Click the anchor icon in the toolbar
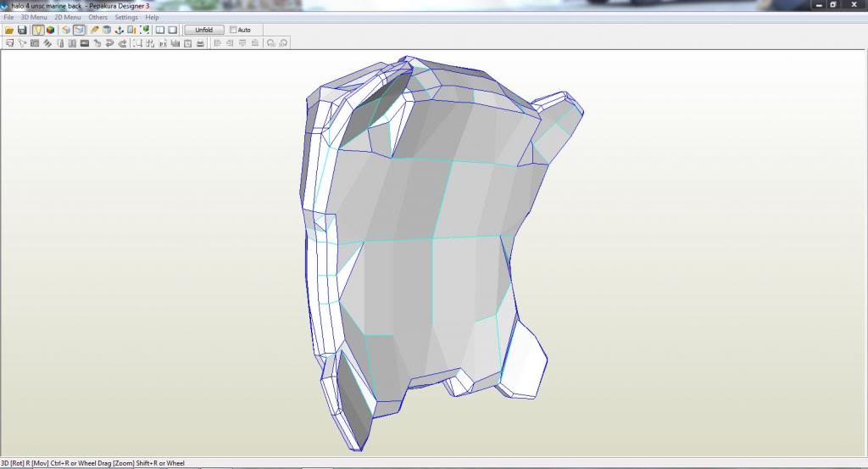This screenshot has height=469, width=868. pos(119,30)
